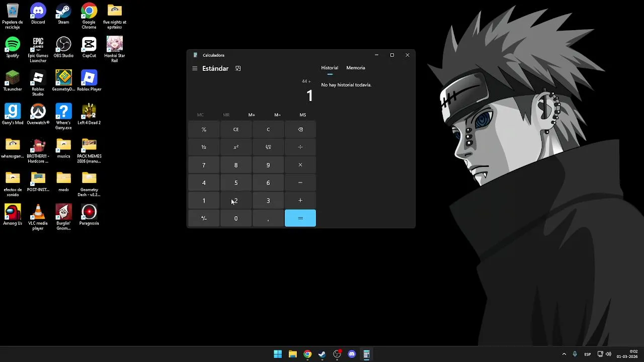Open Overwatch desktop shortcut
The width and height of the screenshot is (644, 362).
38,114
